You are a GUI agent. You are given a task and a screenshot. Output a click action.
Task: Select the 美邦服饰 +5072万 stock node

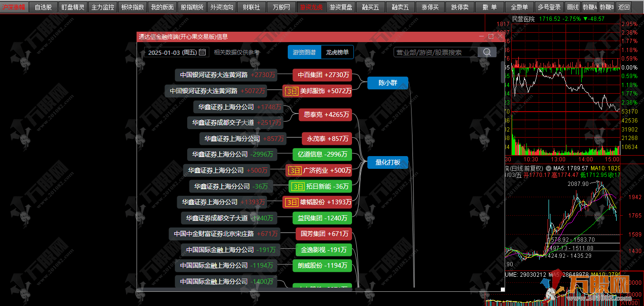pos(318,91)
